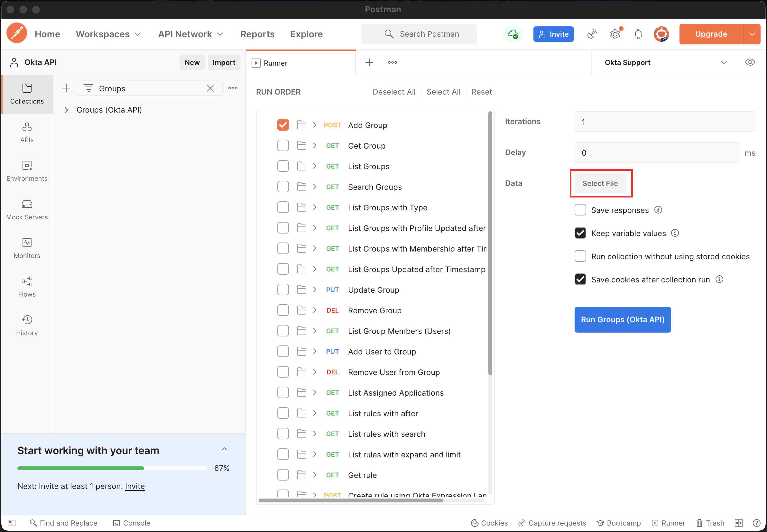Open the notifications bell
This screenshot has width=767, height=532.
click(638, 34)
